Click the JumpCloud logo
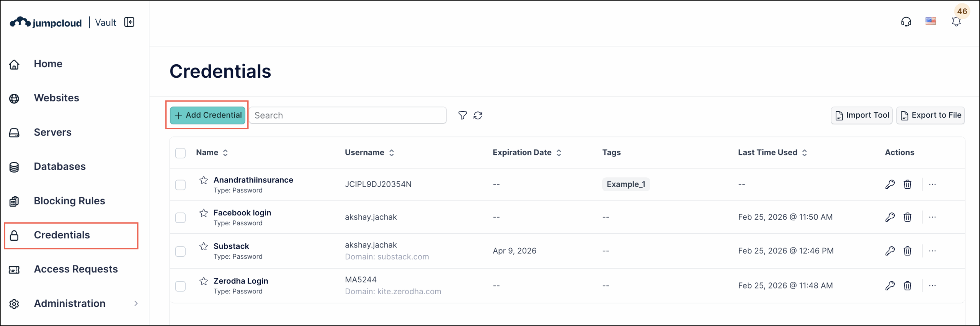 pos(46,23)
